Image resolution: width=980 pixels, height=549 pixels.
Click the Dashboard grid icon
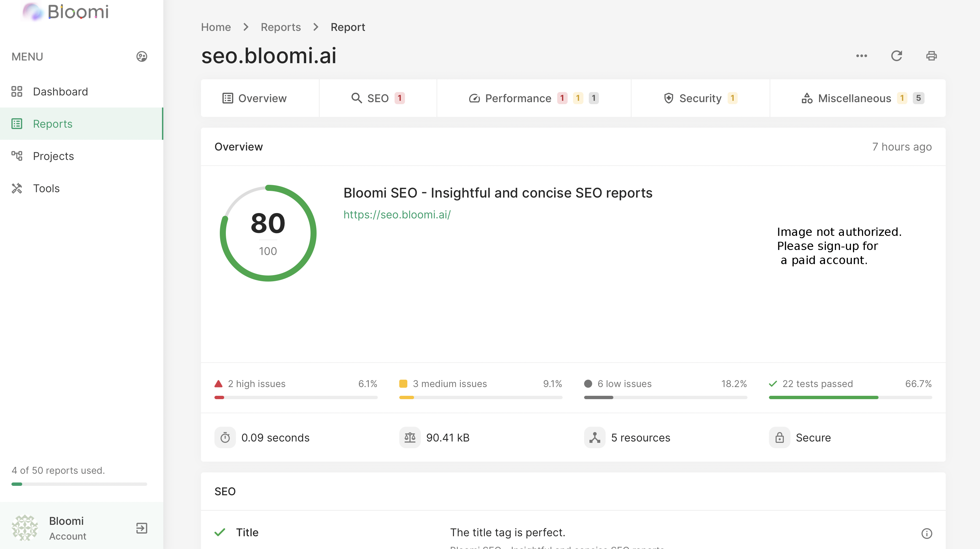(x=17, y=92)
